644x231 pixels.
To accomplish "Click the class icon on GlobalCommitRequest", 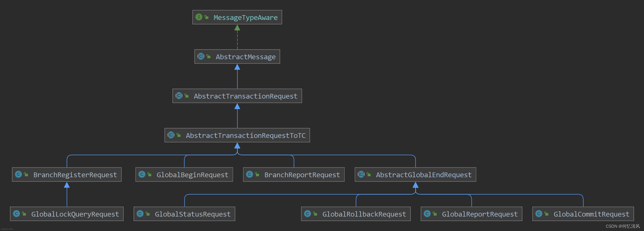I will [539, 214].
